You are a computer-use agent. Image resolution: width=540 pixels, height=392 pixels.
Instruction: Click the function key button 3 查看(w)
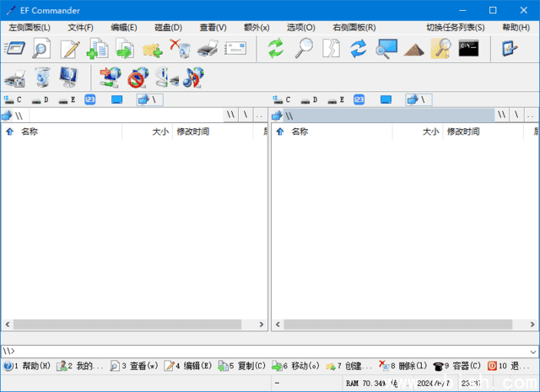133,366
